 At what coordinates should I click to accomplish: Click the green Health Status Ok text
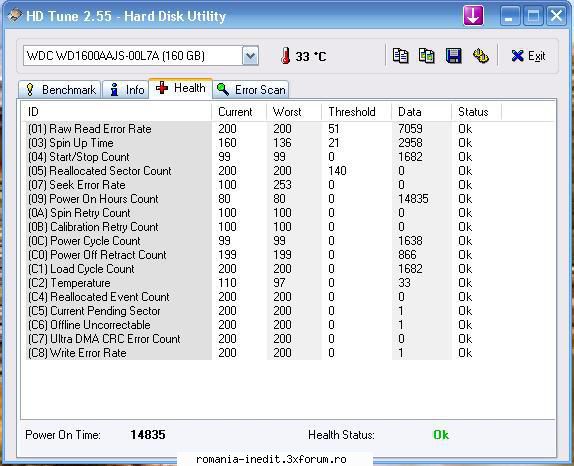[x=441, y=435]
